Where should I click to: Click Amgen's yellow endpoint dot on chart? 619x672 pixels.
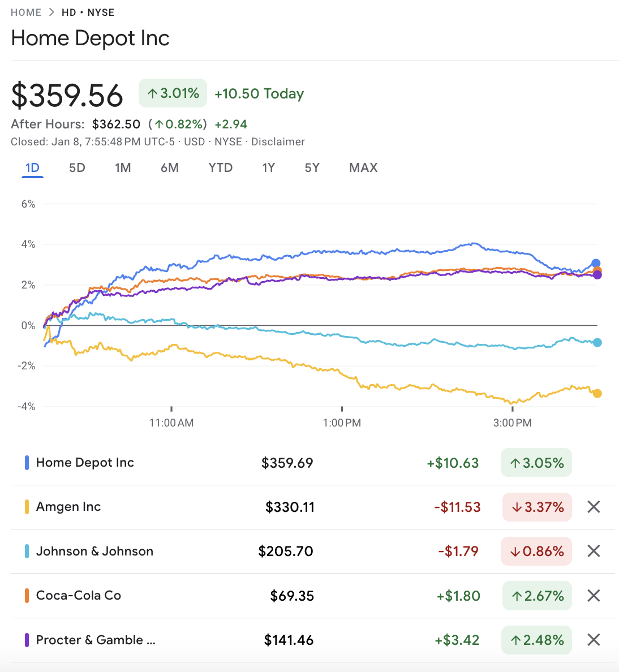pyautogui.click(x=597, y=393)
